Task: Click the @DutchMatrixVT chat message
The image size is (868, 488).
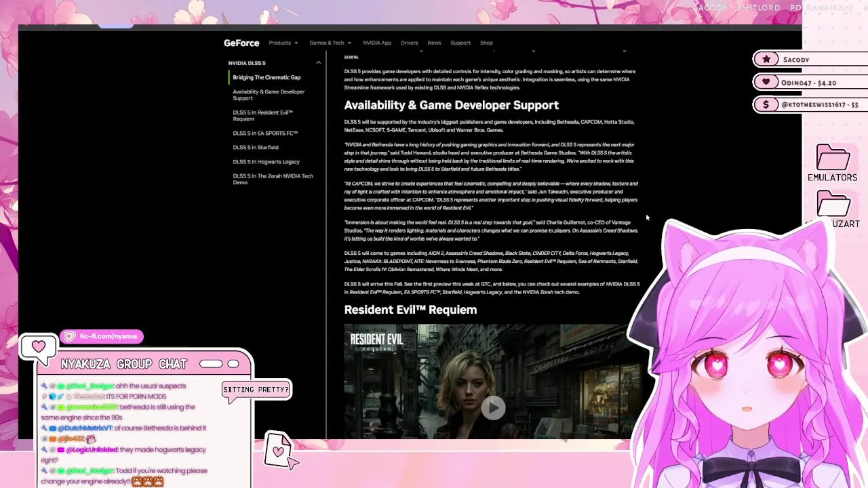Action: [x=123, y=428]
